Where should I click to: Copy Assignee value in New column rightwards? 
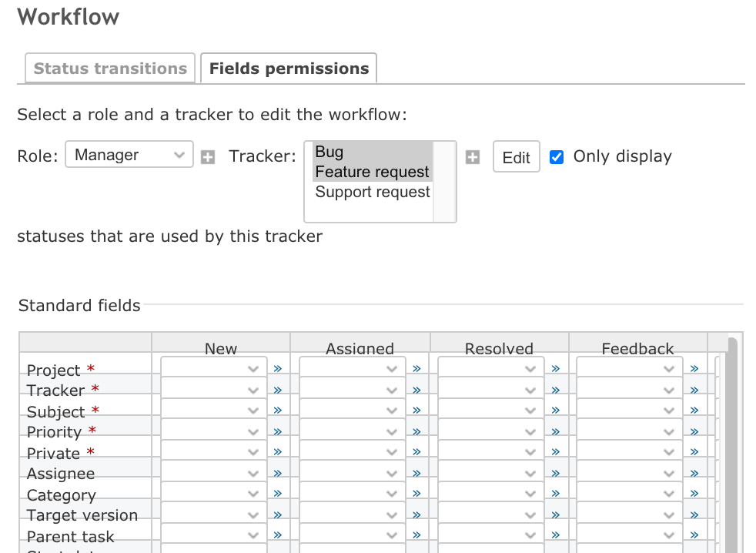tap(278, 474)
